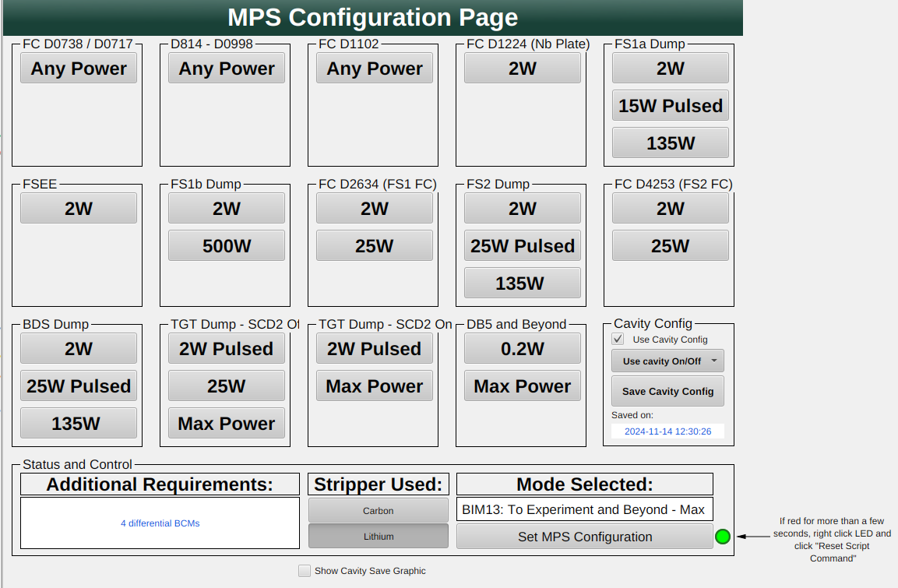898x588 pixels.
Task: Click the Mode Selected text field
Action: coord(584,510)
